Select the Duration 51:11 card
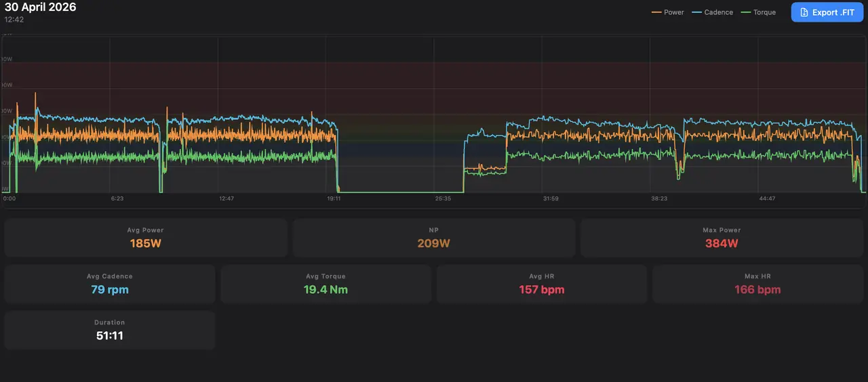The height and width of the screenshot is (382, 868). (110, 330)
